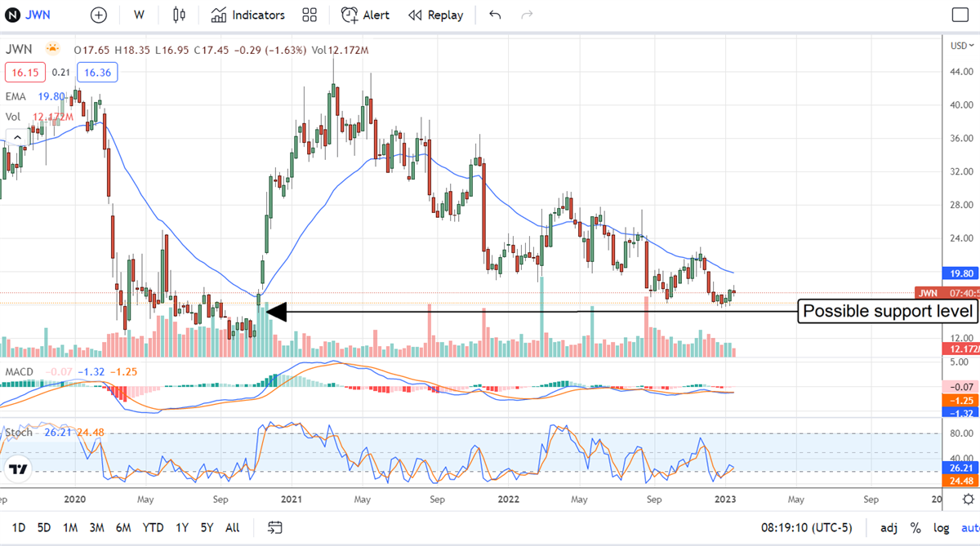Open the W weekly interval dropdown
The height and width of the screenshot is (546, 980).
140,15
